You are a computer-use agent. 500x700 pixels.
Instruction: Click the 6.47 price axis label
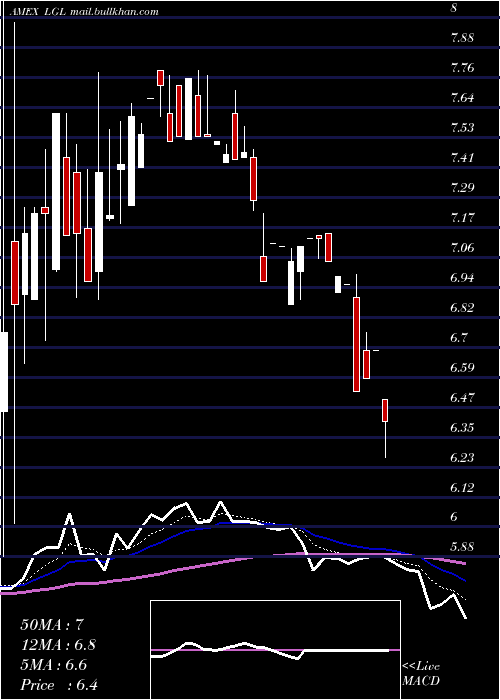[462, 397]
